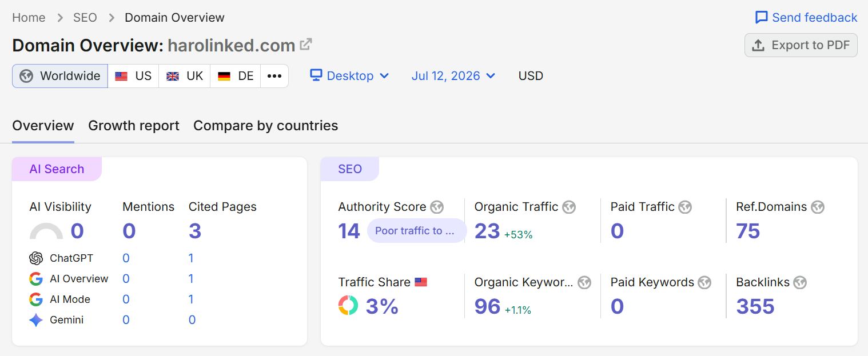This screenshot has width=868, height=356.
Task: Click the Send feedback chat icon
Action: (762, 18)
